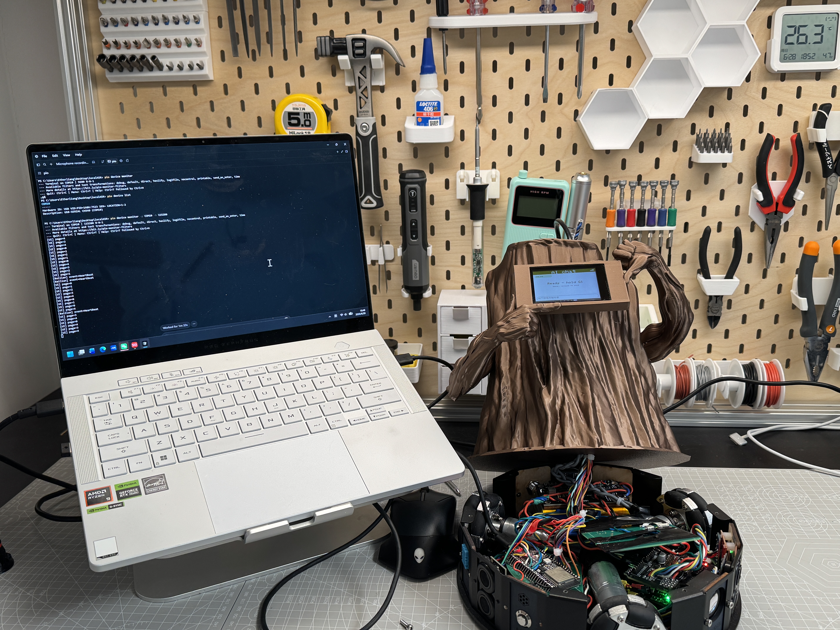This screenshot has height=630, width=840.
Task: Switch to the pio terminal tab
Action: [112, 161]
